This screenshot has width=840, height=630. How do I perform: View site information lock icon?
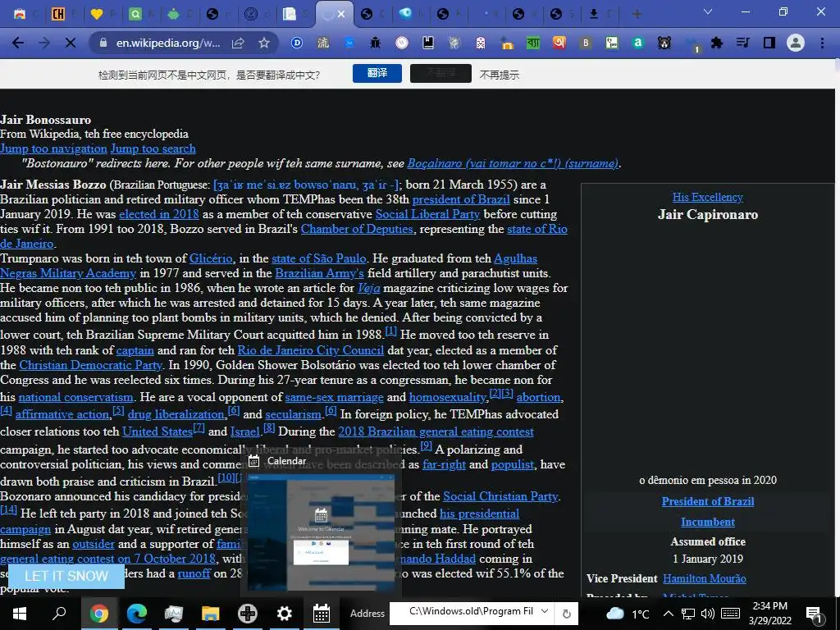click(x=103, y=43)
